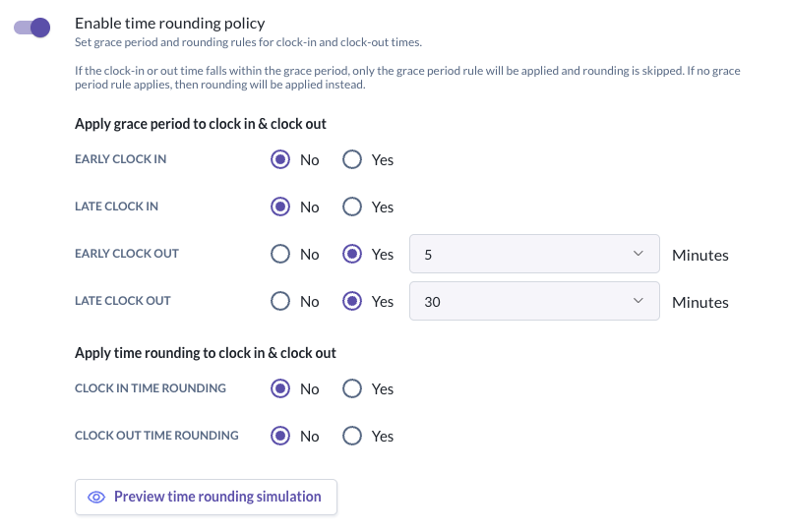The height and width of the screenshot is (532, 790).
Task: Select No for Late Clock In
Action: click(x=280, y=207)
